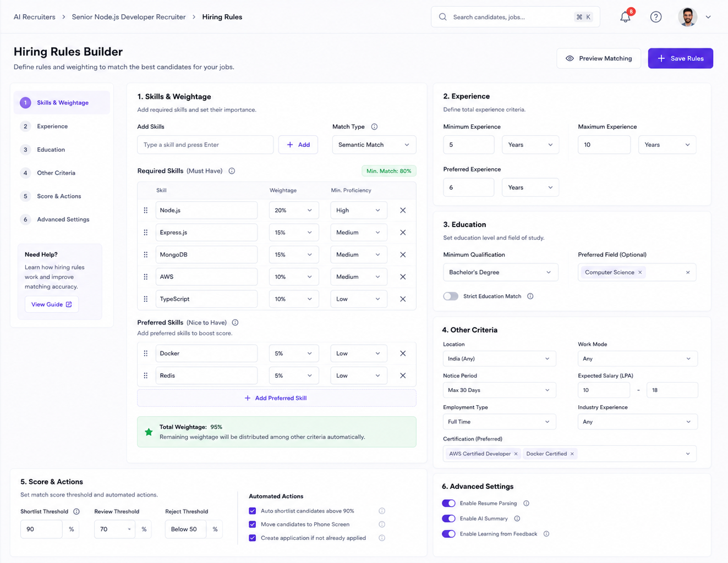
Task: Open TypeScript proficiency Low dropdown
Action: [x=358, y=299]
